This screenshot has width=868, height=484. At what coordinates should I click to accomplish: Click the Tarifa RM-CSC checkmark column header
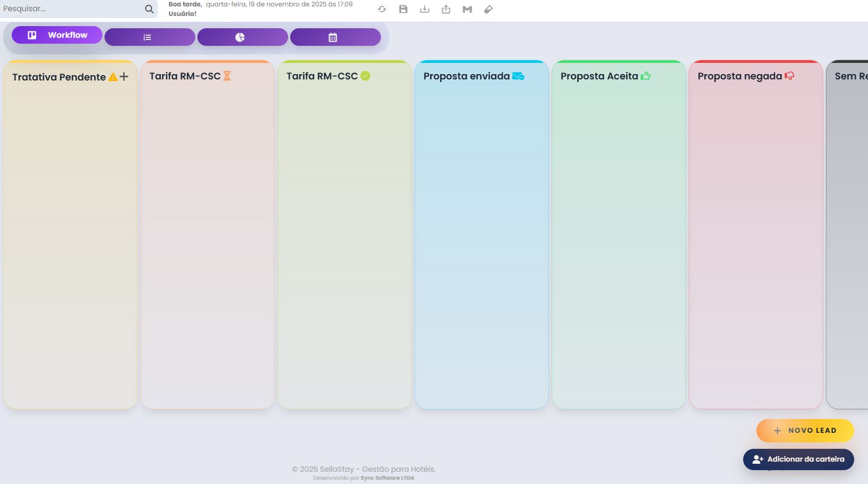click(x=322, y=76)
